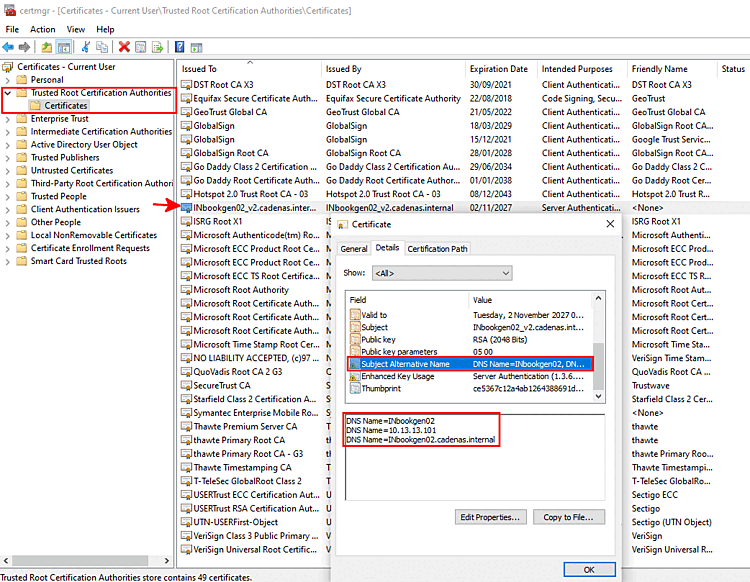Image resolution: width=750 pixels, height=582 pixels.
Task: Collapse Trusted Root Certification Authorities node
Action: [8, 93]
